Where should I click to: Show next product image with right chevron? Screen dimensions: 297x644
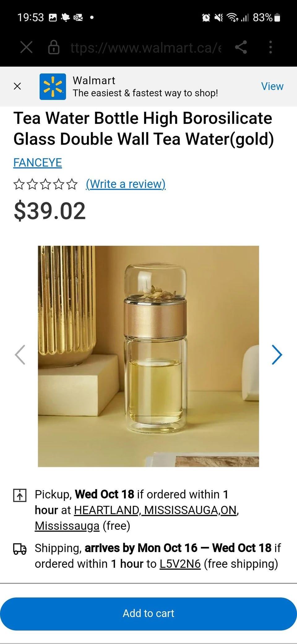pyautogui.click(x=277, y=355)
